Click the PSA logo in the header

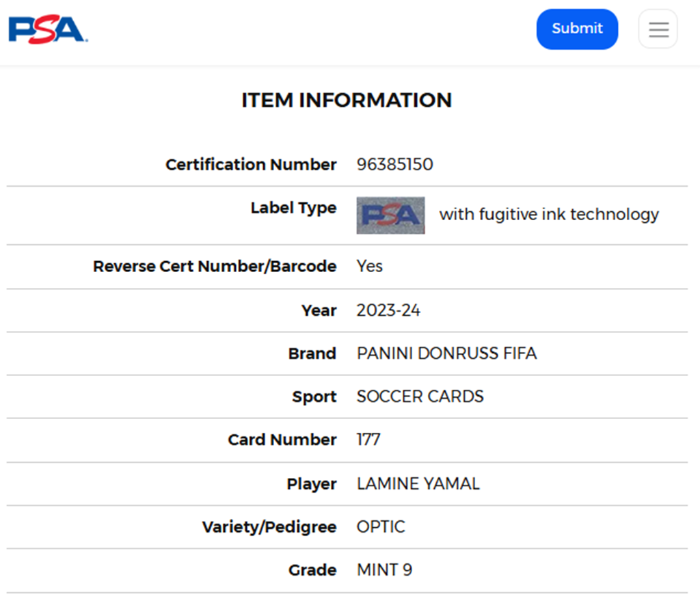(x=46, y=29)
